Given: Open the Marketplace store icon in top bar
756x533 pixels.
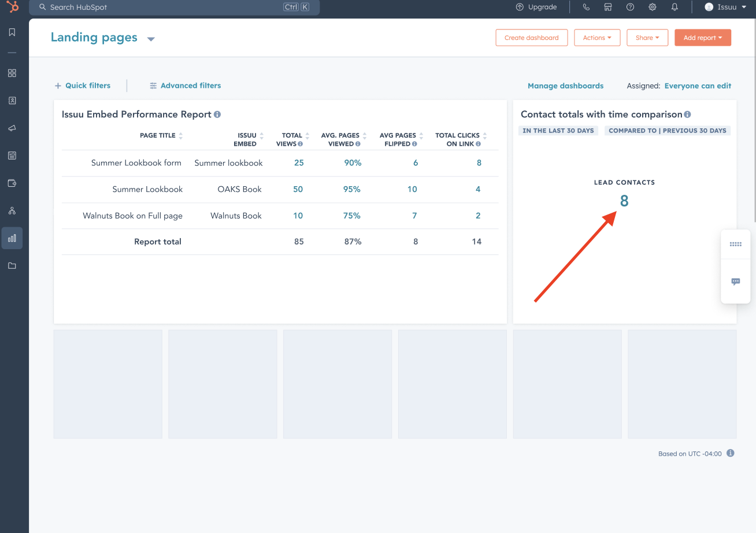Looking at the screenshot, I should (x=608, y=7).
